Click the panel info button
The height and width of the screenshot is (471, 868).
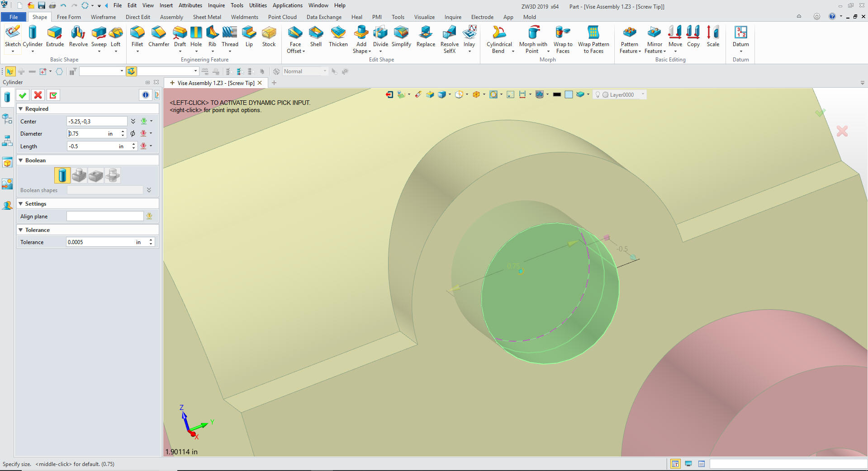(x=145, y=95)
